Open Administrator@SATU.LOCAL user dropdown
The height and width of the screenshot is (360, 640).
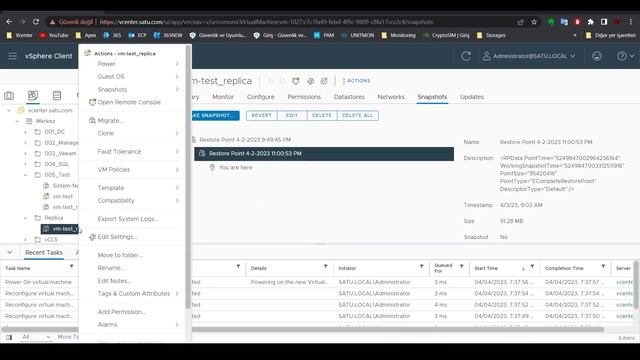click(x=529, y=56)
